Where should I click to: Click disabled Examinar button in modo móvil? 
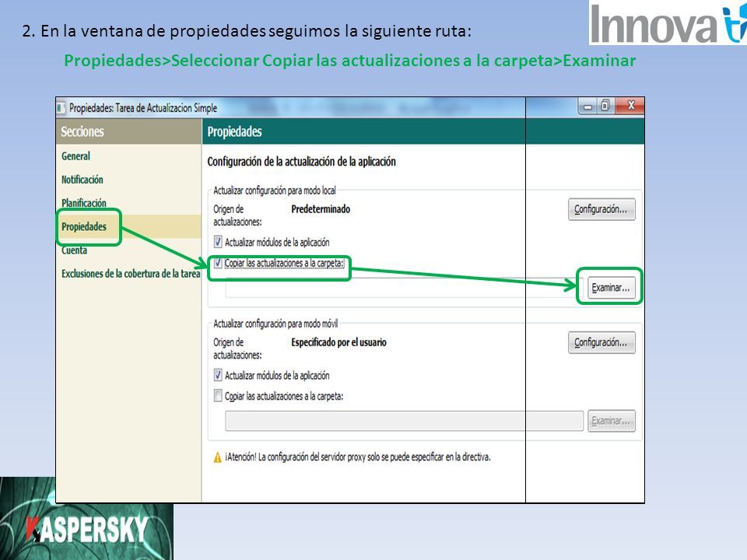point(612,421)
